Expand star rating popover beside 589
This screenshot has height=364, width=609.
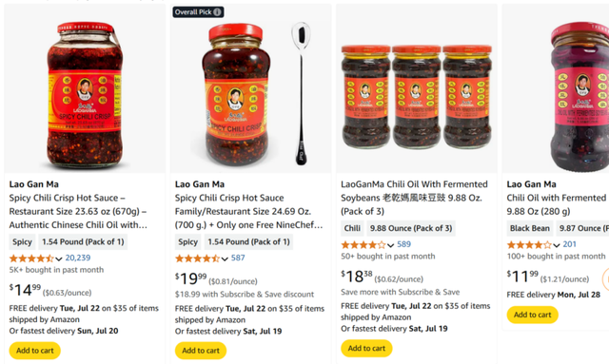(391, 245)
